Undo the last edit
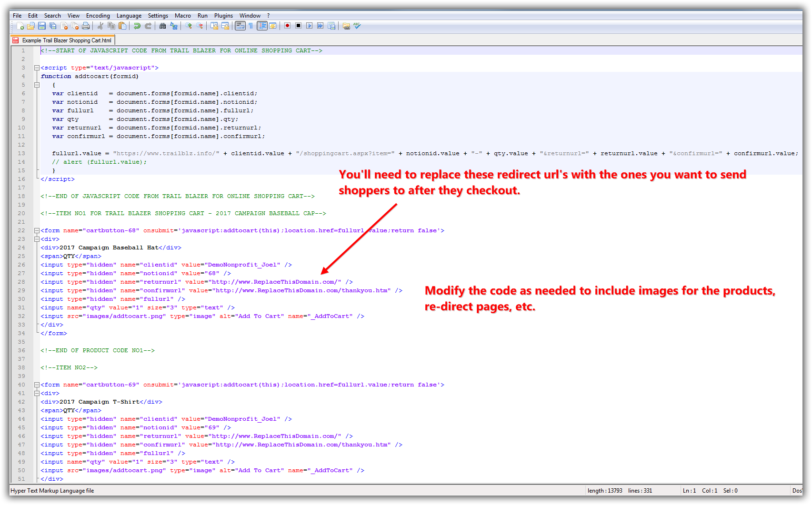This screenshot has width=812, height=505. [137, 26]
